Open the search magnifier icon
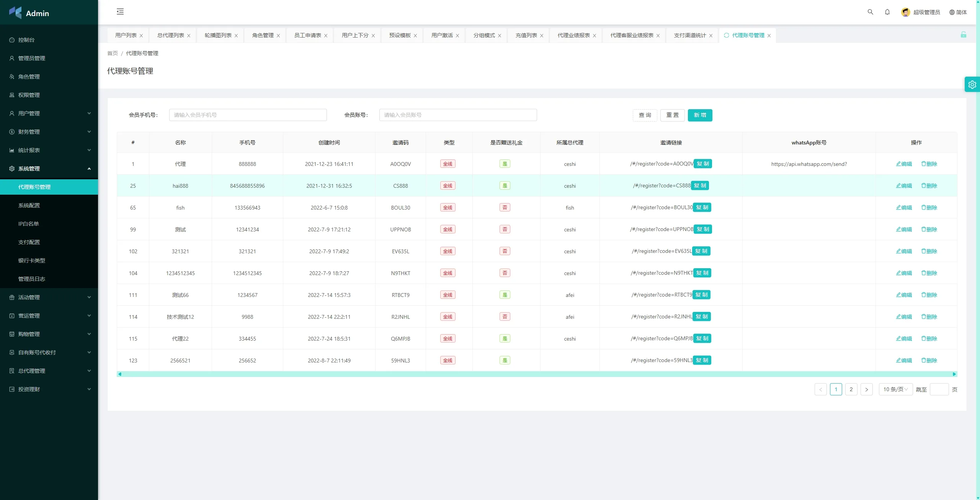980x500 pixels. (870, 12)
